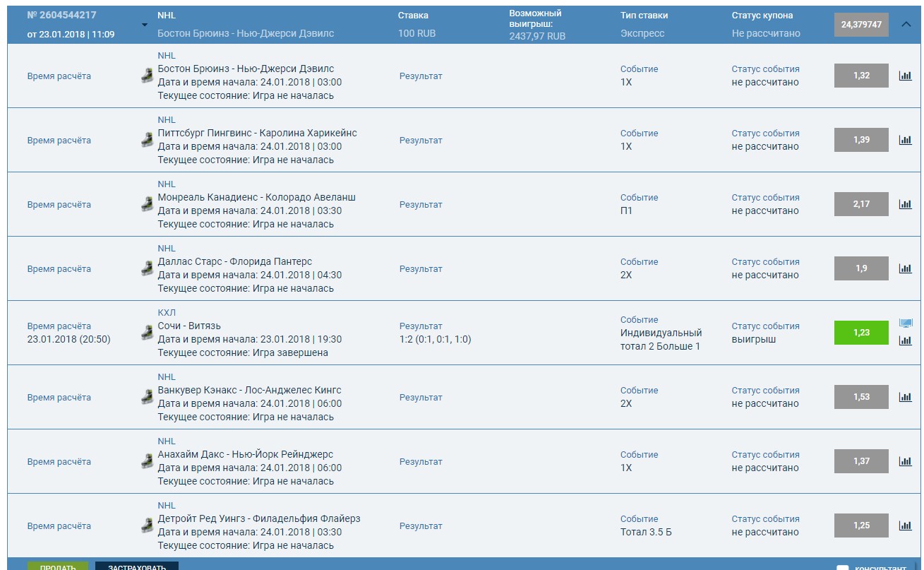The width and height of the screenshot is (924, 570).
Task: View statistics chart for Даллас Старс row
Action: 905,268
